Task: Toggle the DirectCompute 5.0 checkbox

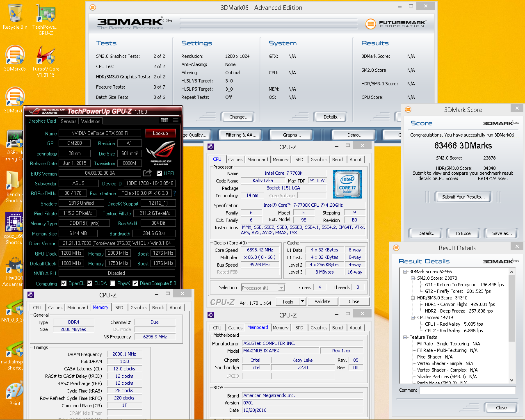Action: coord(135,283)
